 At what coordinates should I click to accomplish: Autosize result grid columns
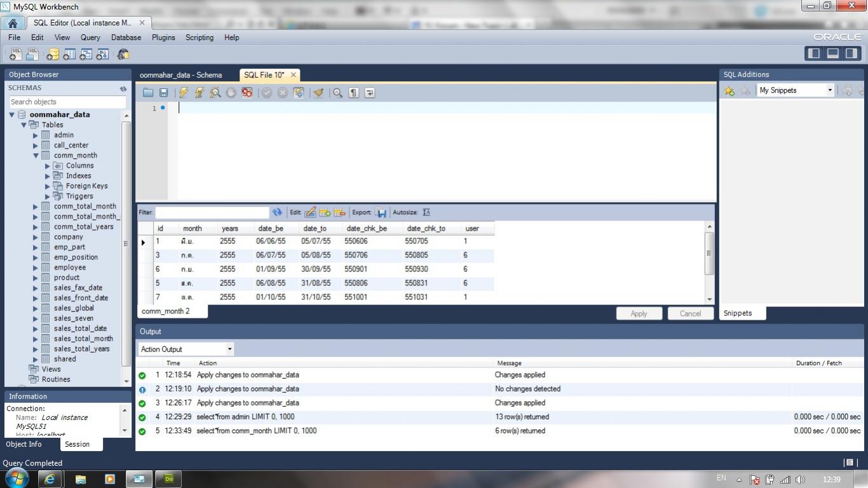point(426,212)
